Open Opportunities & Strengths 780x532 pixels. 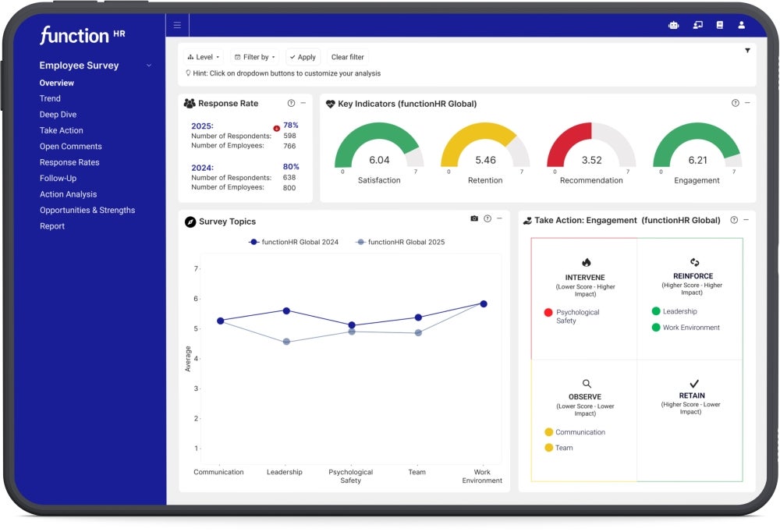tap(87, 210)
